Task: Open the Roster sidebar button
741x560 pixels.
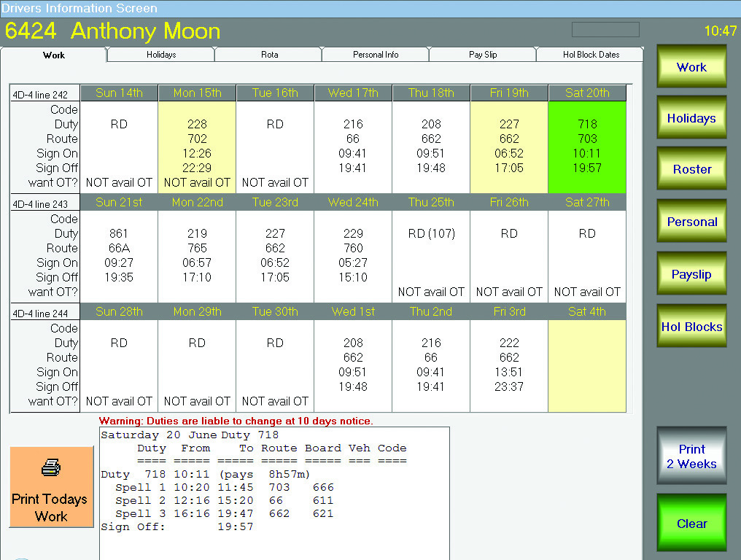Action: [691, 169]
